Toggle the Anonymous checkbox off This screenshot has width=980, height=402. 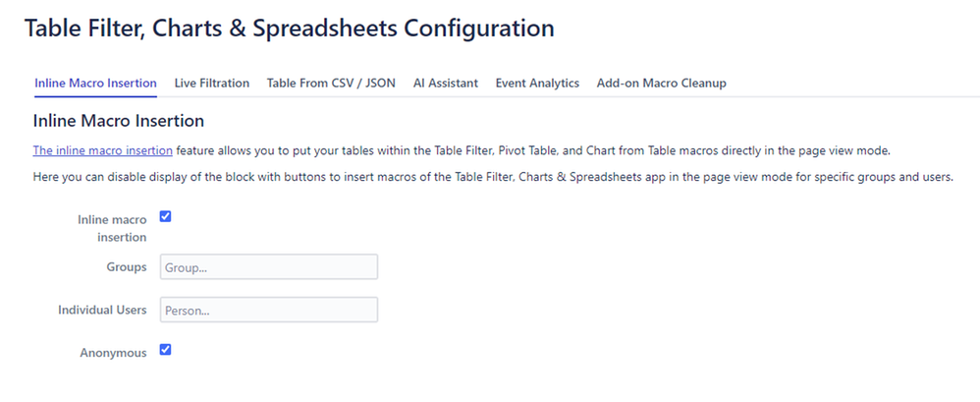[166, 350]
